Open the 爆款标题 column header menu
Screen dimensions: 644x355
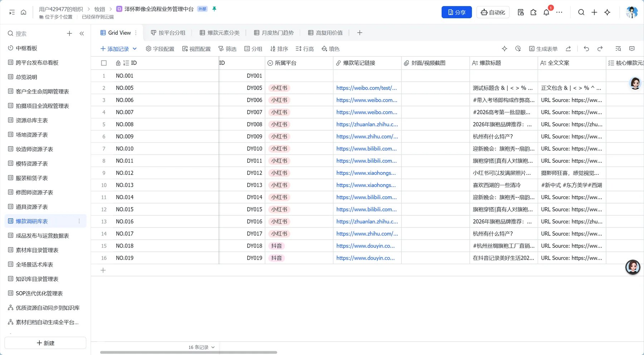(504, 63)
